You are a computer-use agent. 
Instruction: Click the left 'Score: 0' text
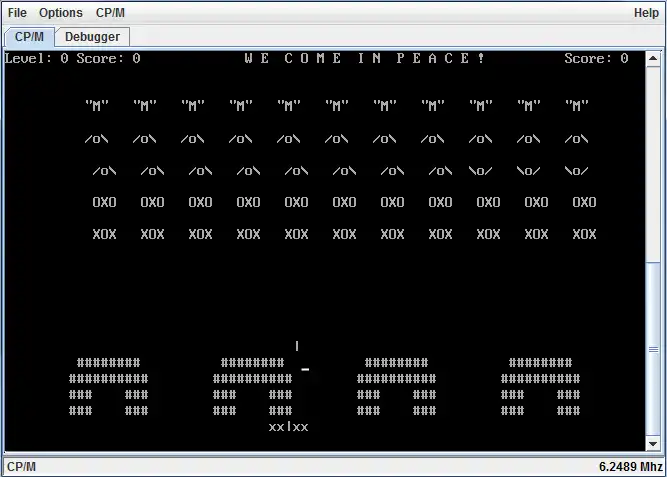tap(108, 58)
